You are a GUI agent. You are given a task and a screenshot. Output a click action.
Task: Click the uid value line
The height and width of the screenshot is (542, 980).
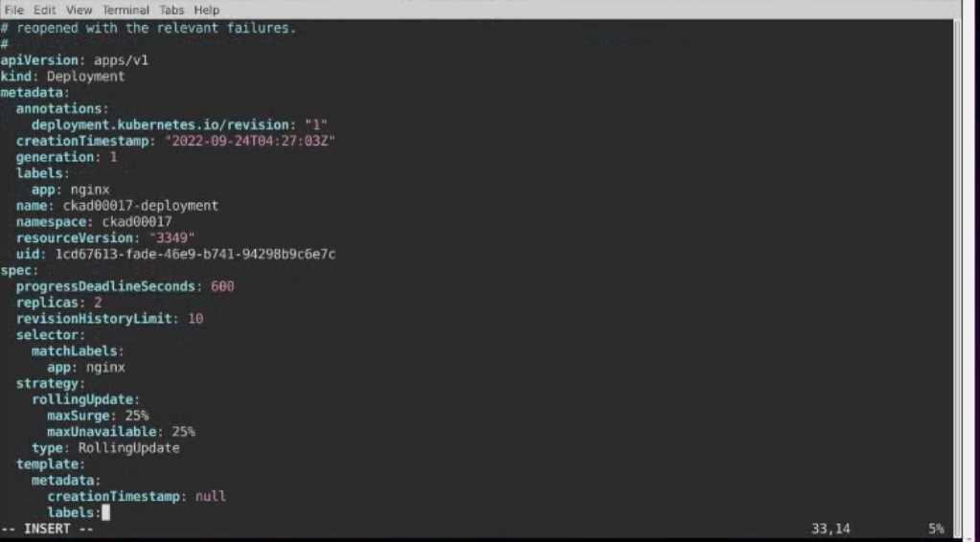[175, 254]
